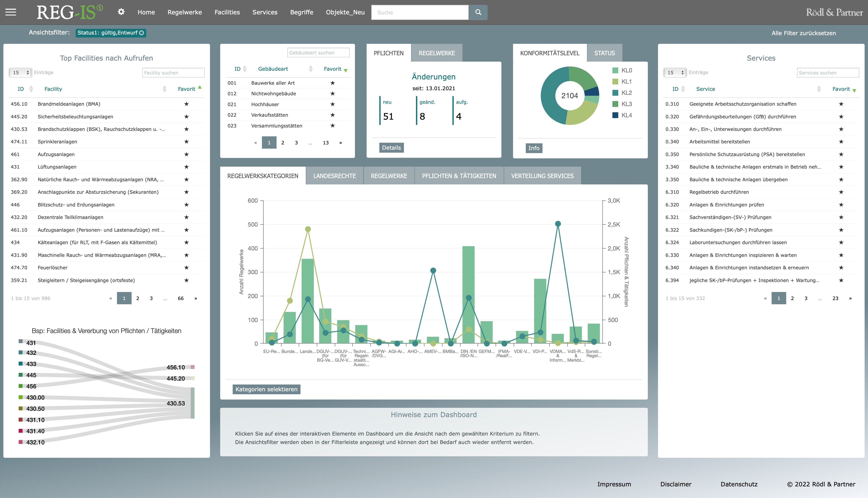This screenshot has width=868, height=498.
Task: Toggle favorite star for Sicherheitsbeleuchtungsanlagen
Action: pyautogui.click(x=186, y=117)
